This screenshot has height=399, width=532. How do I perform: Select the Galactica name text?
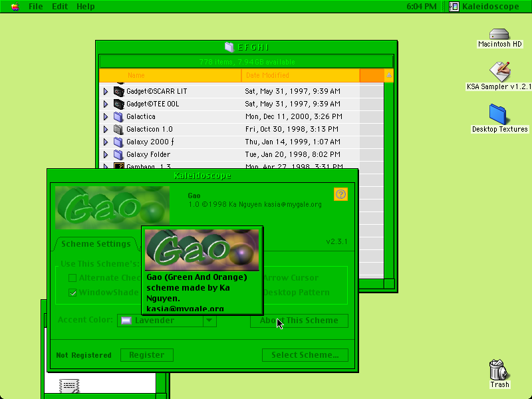[x=141, y=117]
